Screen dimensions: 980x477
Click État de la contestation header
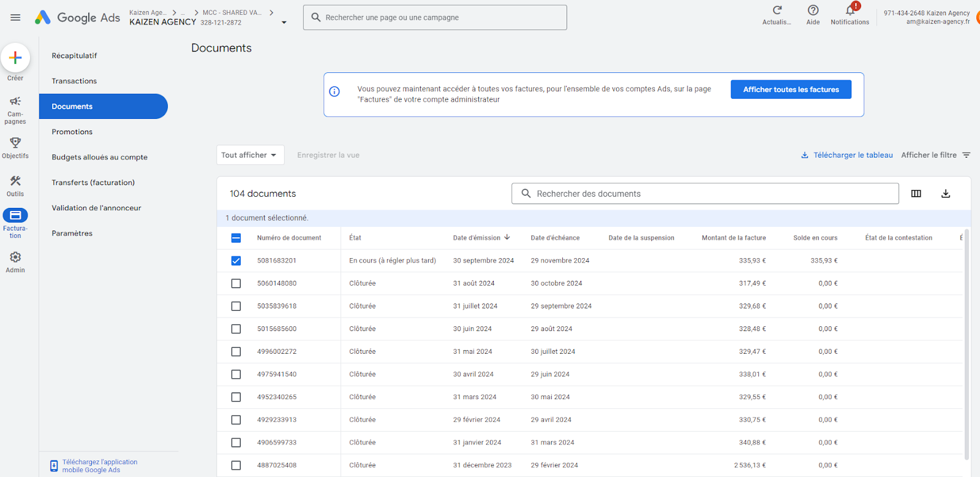899,238
